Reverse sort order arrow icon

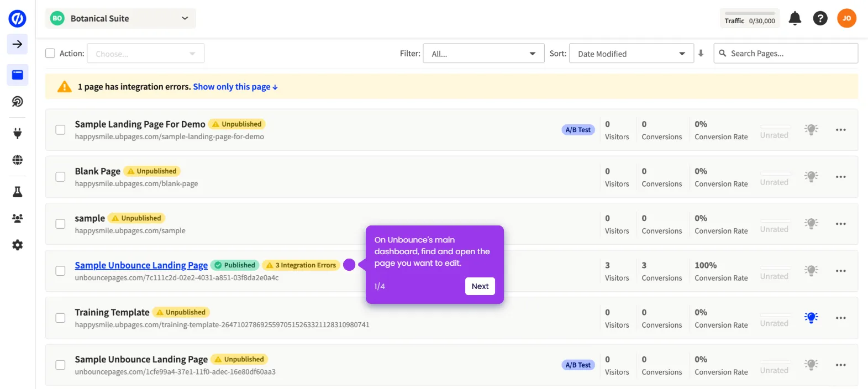[x=701, y=54]
